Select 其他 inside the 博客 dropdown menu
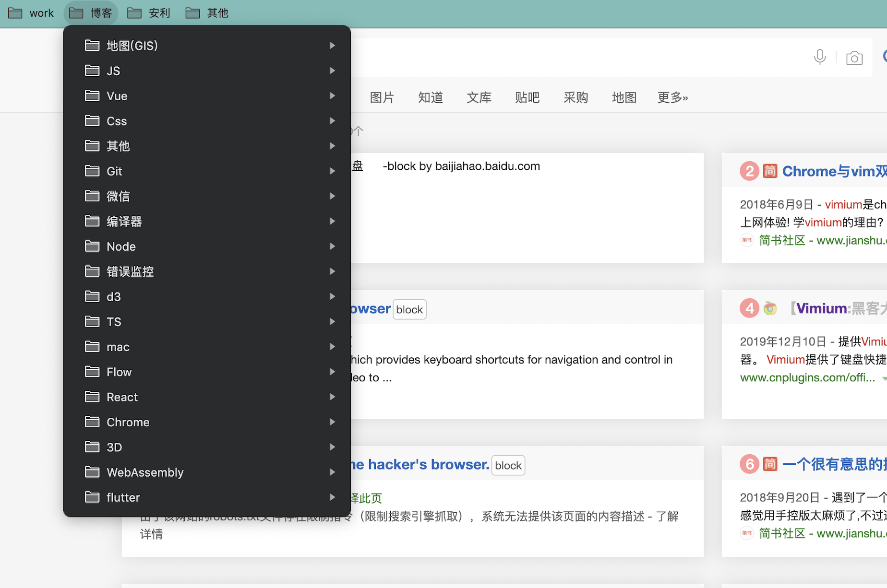Viewport: 887px width, 588px height. click(x=207, y=146)
